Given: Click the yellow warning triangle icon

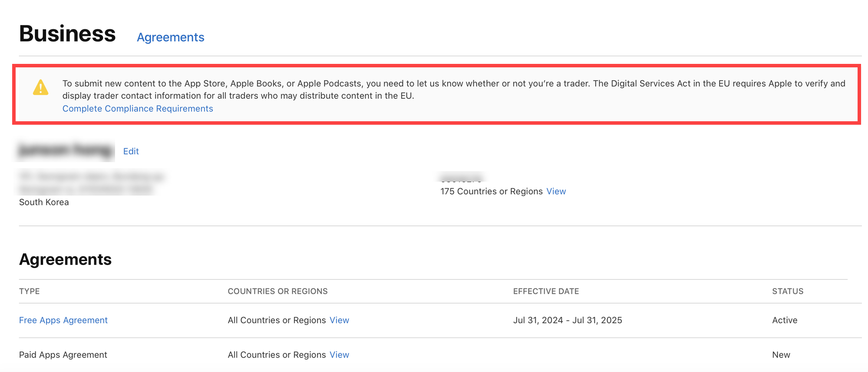Looking at the screenshot, I should coord(41,87).
